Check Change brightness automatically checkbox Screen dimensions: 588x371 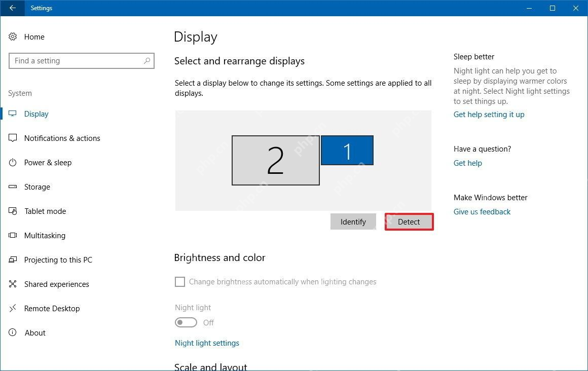(180, 282)
